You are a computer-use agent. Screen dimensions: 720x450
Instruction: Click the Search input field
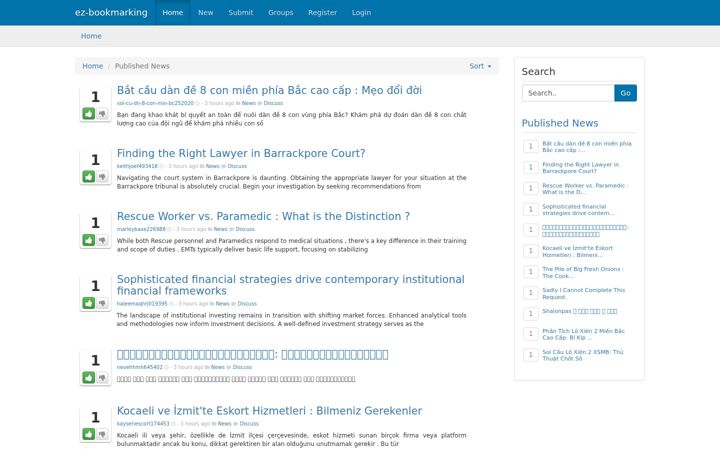(568, 93)
